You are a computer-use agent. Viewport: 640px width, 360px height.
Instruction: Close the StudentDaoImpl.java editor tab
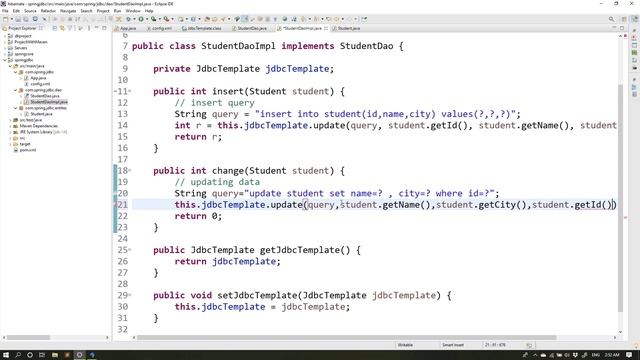326,29
